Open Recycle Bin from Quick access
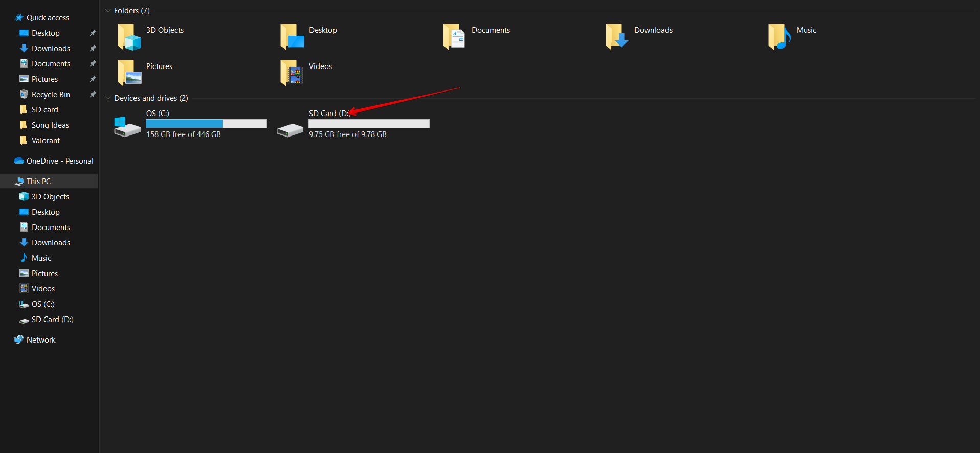The height and width of the screenshot is (453, 980). [51, 95]
